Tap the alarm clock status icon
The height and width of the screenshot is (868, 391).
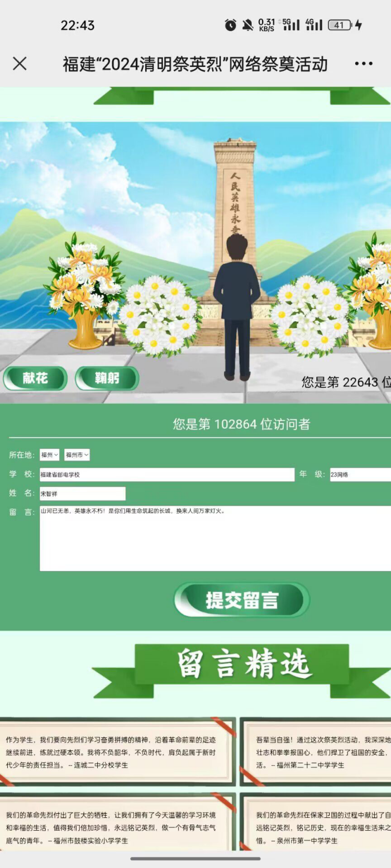pyautogui.click(x=230, y=25)
